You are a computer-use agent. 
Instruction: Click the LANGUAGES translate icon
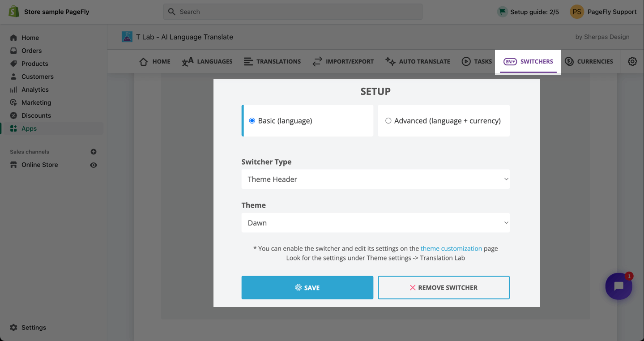tap(188, 61)
